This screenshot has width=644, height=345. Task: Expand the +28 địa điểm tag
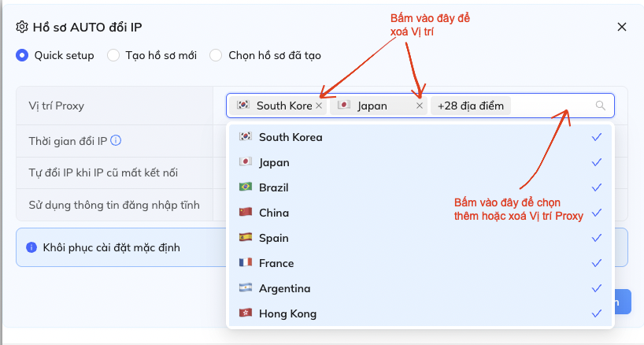click(470, 106)
